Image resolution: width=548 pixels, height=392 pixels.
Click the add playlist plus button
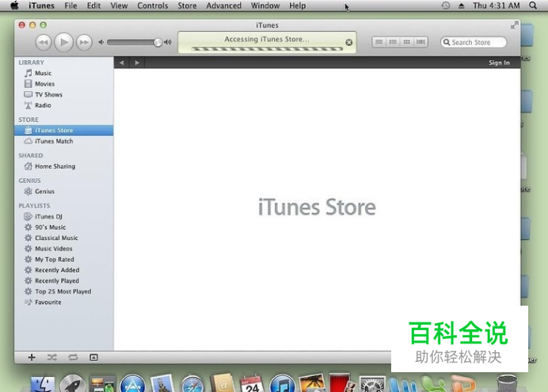point(32,357)
